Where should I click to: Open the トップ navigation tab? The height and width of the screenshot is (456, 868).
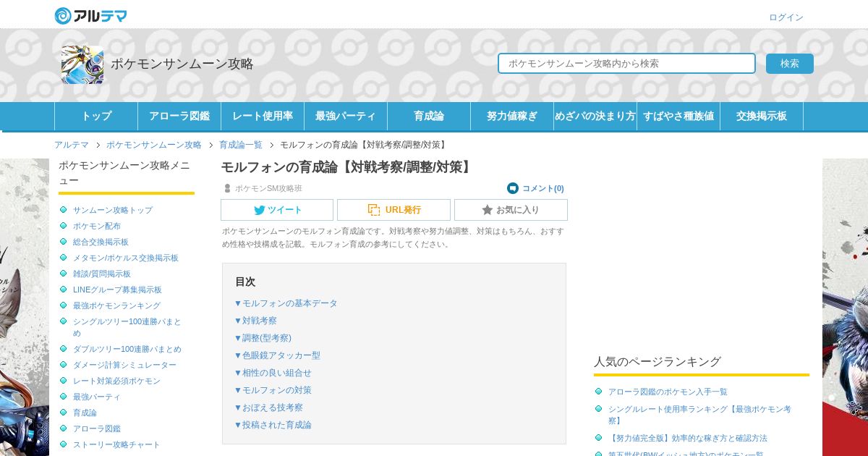pyautogui.click(x=96, y=116)
